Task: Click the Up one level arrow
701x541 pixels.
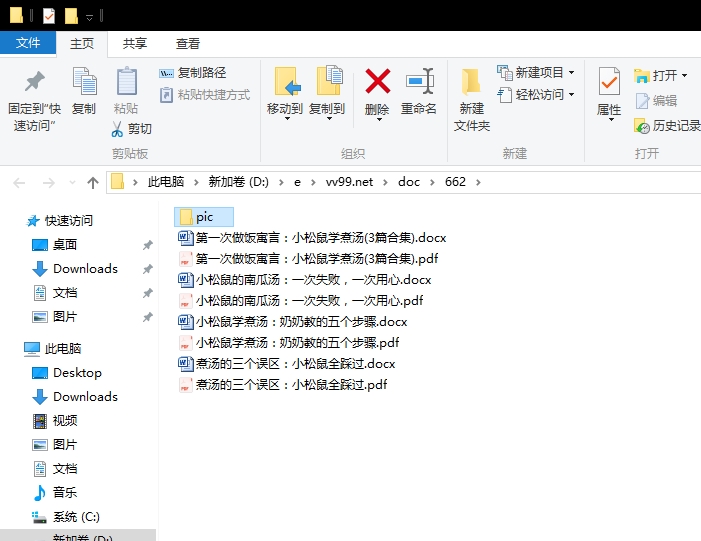Action: pos(93,182)
